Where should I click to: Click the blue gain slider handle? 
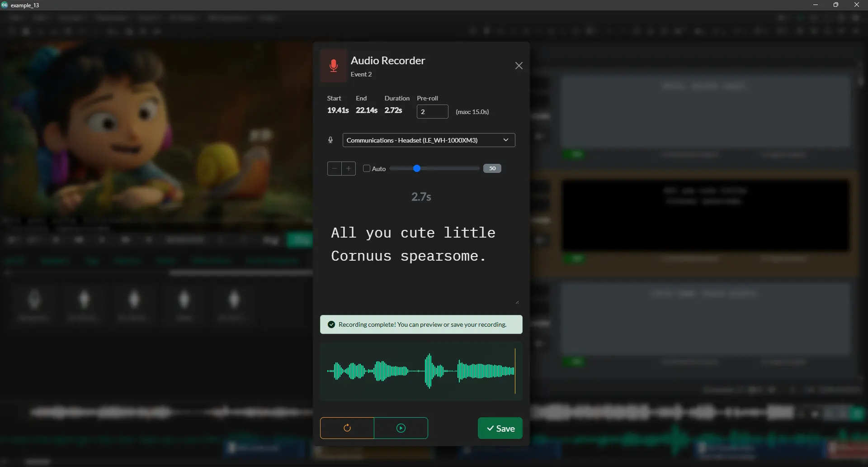(417, 169)
